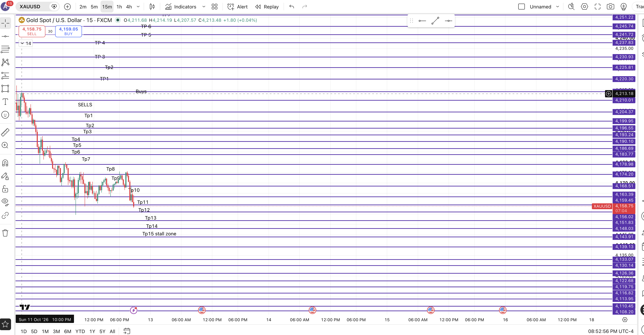
Task: Open chart settings hexagon icon
Action: coord(584,7)
